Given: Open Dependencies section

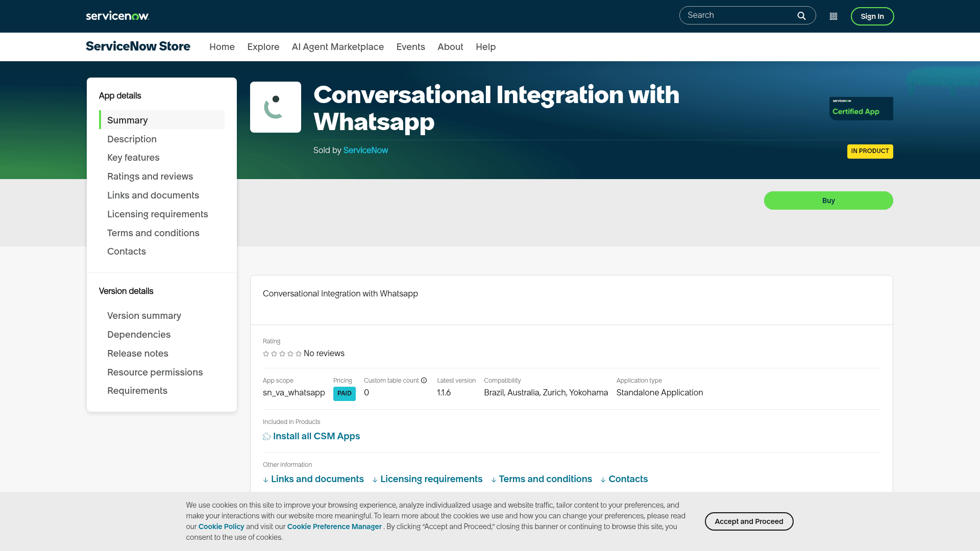Looking at the screenshot, I should [x=139, y=335].
